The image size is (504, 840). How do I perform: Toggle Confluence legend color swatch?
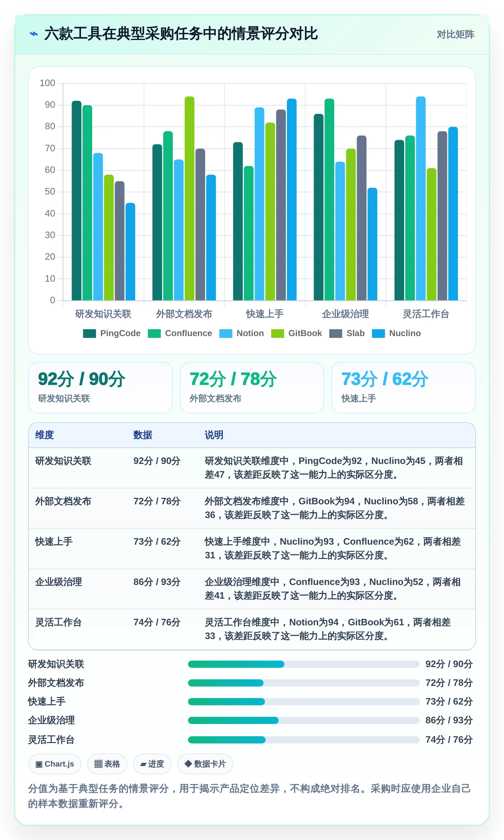tap(154, 334)
